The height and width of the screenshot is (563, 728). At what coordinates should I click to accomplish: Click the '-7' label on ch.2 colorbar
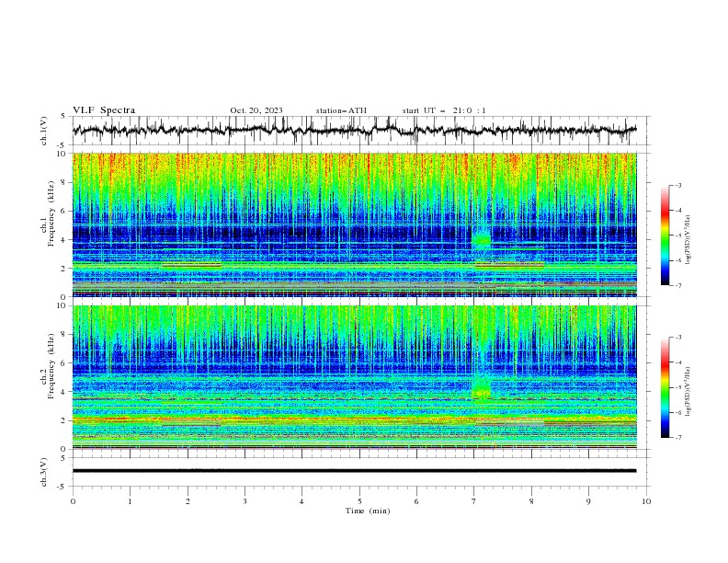click(677, 438)
